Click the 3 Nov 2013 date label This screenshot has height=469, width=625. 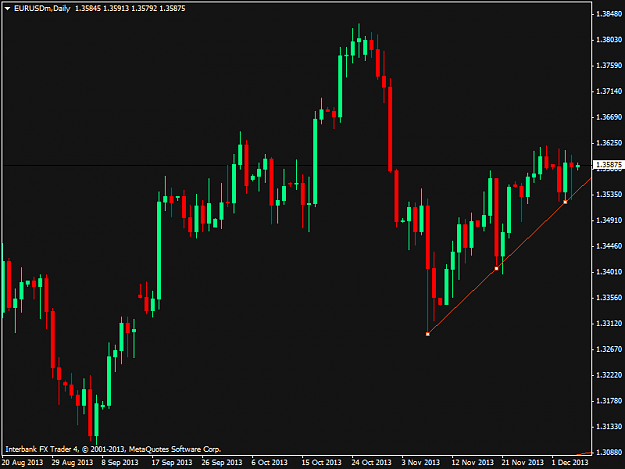tap(421, 462)
